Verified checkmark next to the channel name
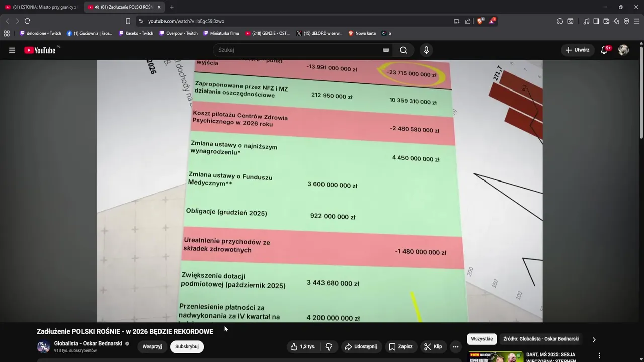The image size is (644, 362). (127, 344)
